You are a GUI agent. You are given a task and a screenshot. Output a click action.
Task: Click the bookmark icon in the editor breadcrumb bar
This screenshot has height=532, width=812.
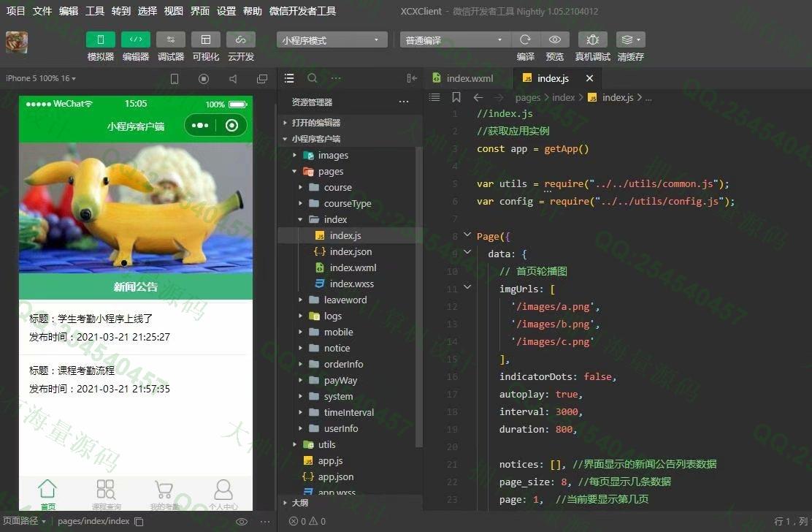point(456,97)
